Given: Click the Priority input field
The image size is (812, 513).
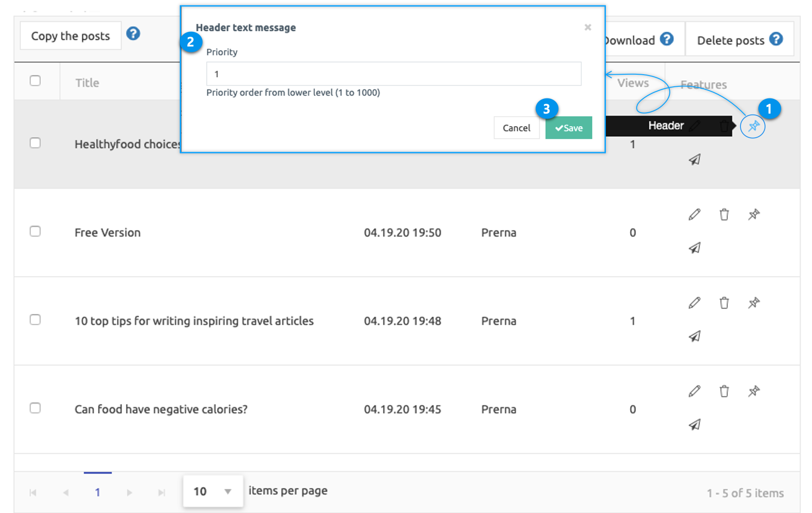Looking at the screenshot, I should pos(393,74).
